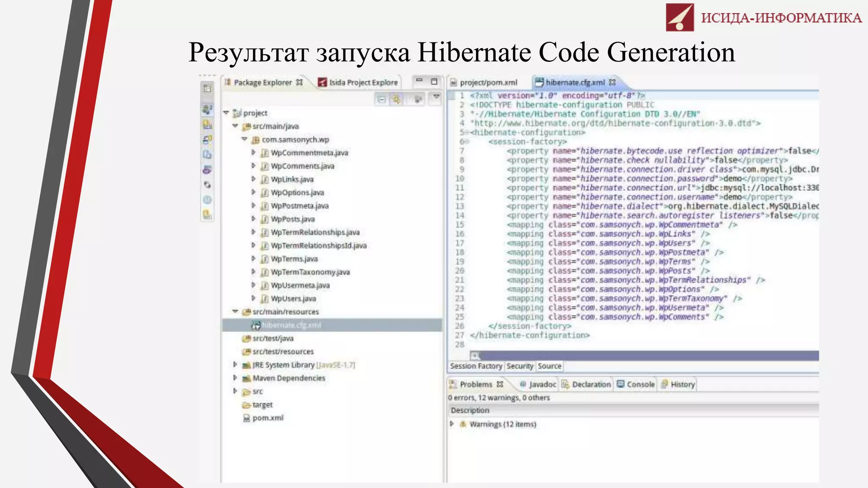Viewport: 868px width, 488px height.
Task: Open the Console view tab
Action: click(x=636, y=384)
